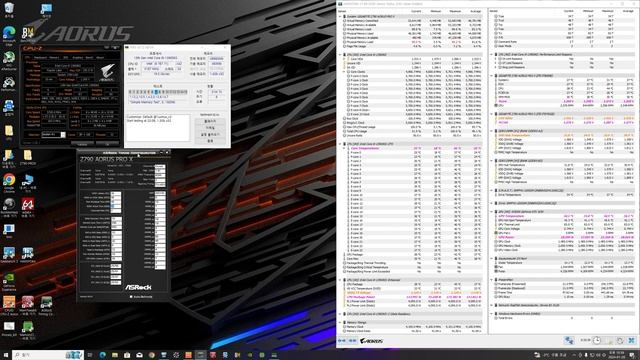
Task: Open the AIDA64 desktop shortcut
Action: pyautogui.click(x=28, y=207)
